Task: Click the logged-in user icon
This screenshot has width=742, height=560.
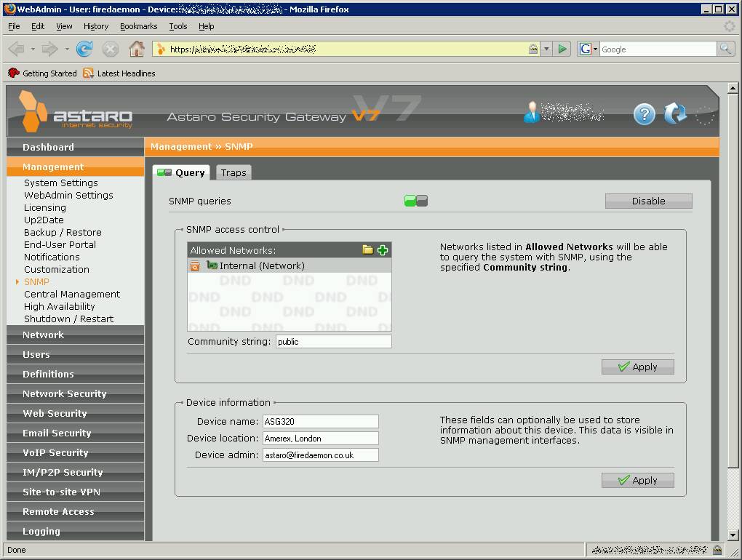Action: pyautogui.click(x=532, y=113)
